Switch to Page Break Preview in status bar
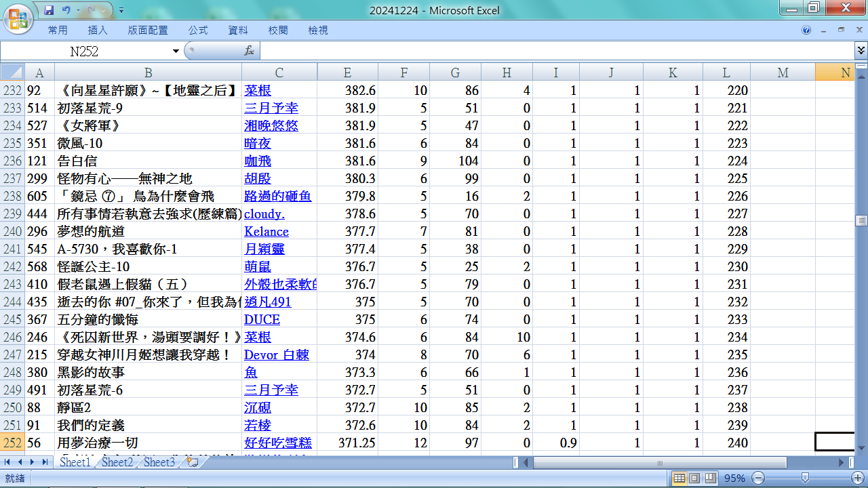 pyautogui.click(x=709, y=479)
